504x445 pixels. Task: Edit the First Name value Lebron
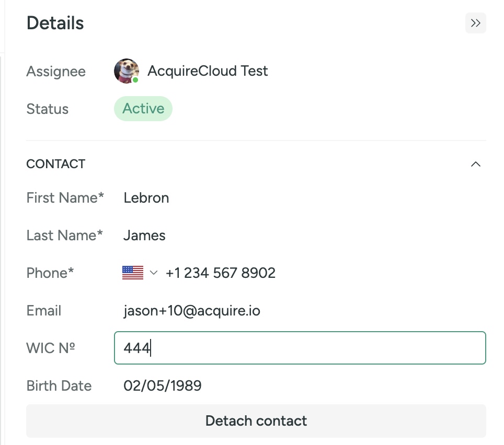146,198
